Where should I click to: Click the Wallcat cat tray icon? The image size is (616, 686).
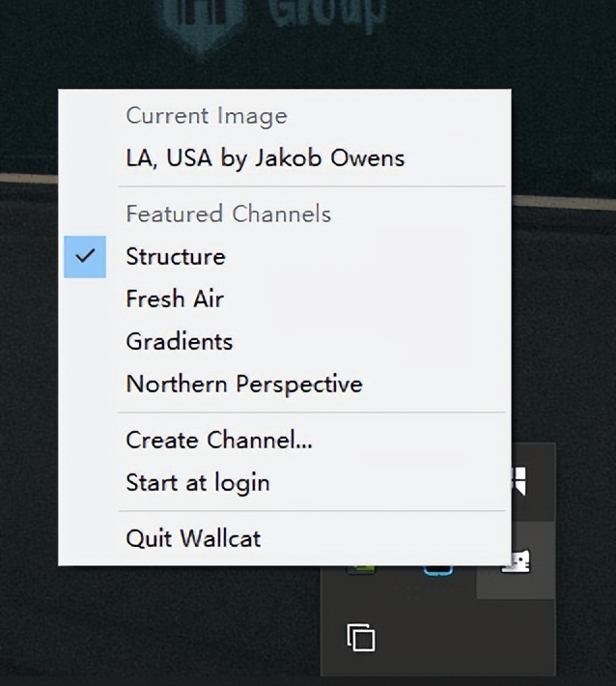pos(518,561)
